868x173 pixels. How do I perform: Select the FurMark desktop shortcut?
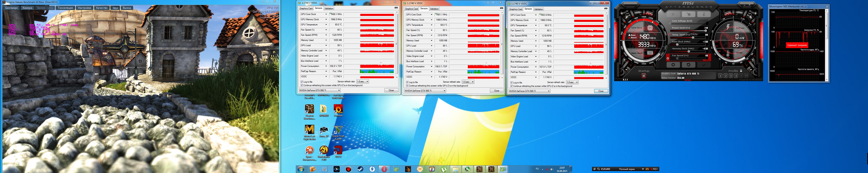point(338,111)
